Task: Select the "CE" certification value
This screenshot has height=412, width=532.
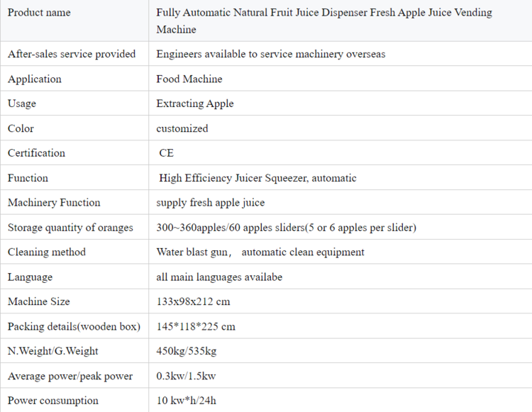Action: (166, 153)
